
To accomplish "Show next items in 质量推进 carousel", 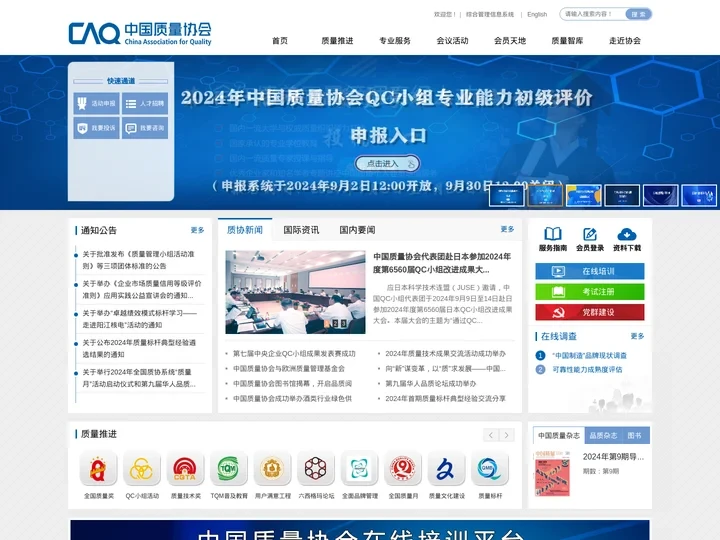I will 506,435.
